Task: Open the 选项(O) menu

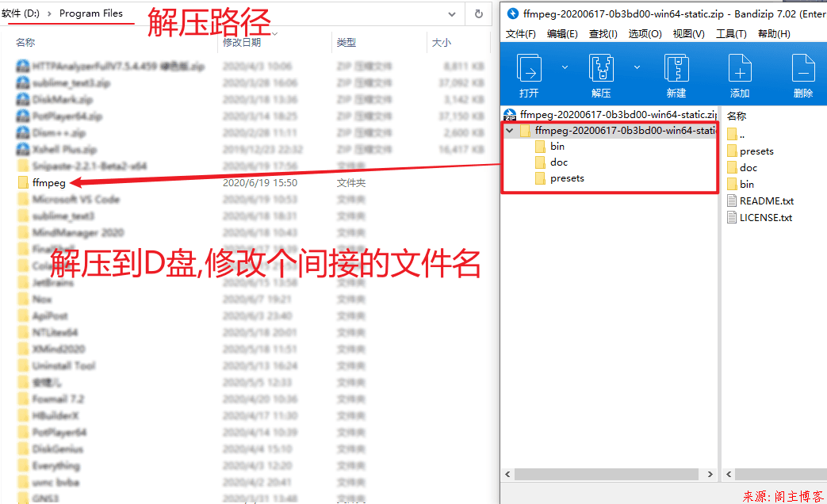Action: (x=645, y=34)
